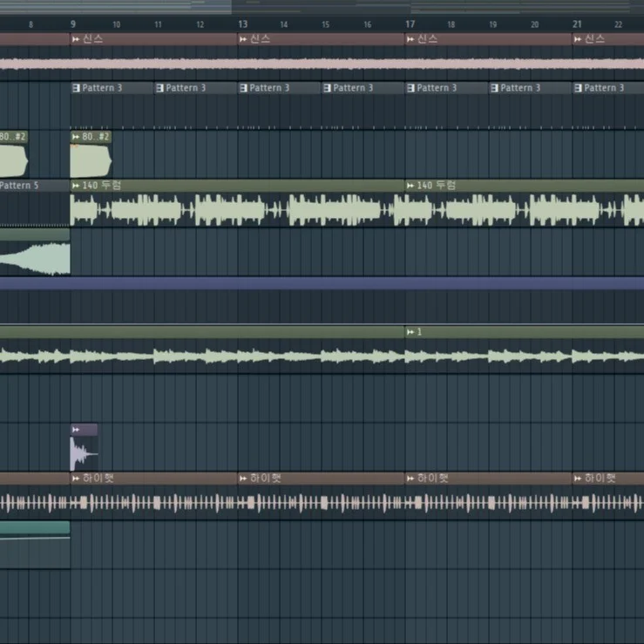Viewport: 644px width, 644px height.
Task: Open clip menu of 80..#2 clip at bar 9
Action: tap(76, 137)
